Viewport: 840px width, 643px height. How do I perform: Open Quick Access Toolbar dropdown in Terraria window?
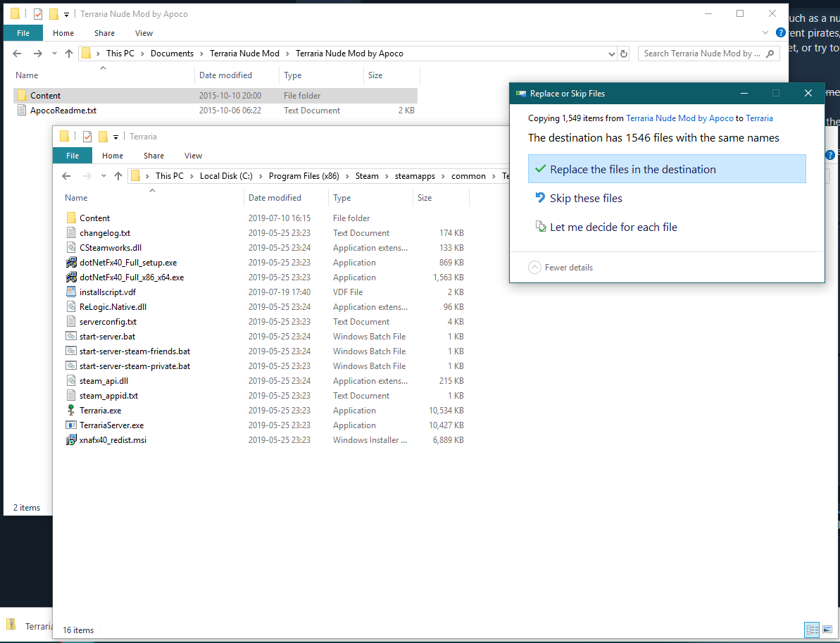click(x=116, y=137)
